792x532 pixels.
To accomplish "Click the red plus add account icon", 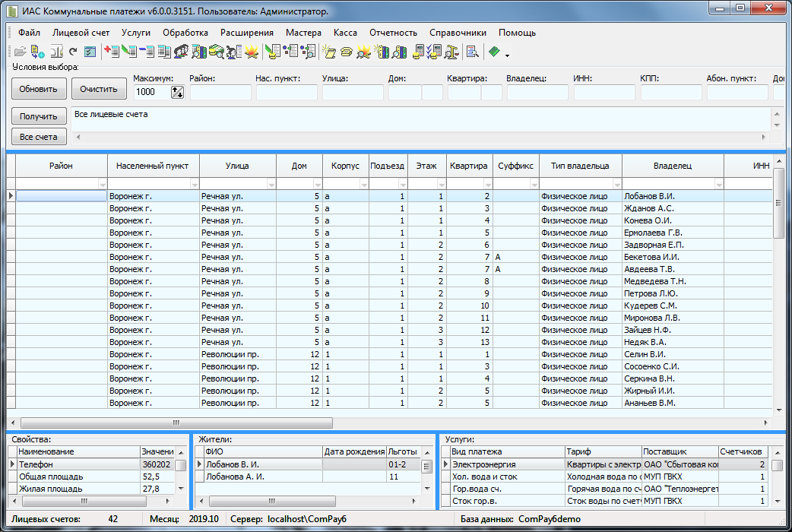I will pos(112,52).
